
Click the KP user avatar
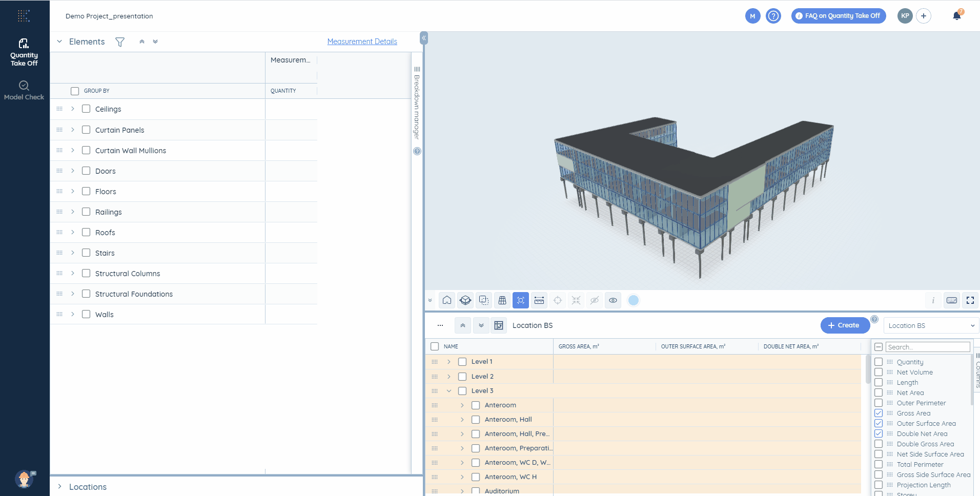pos(905,16)
